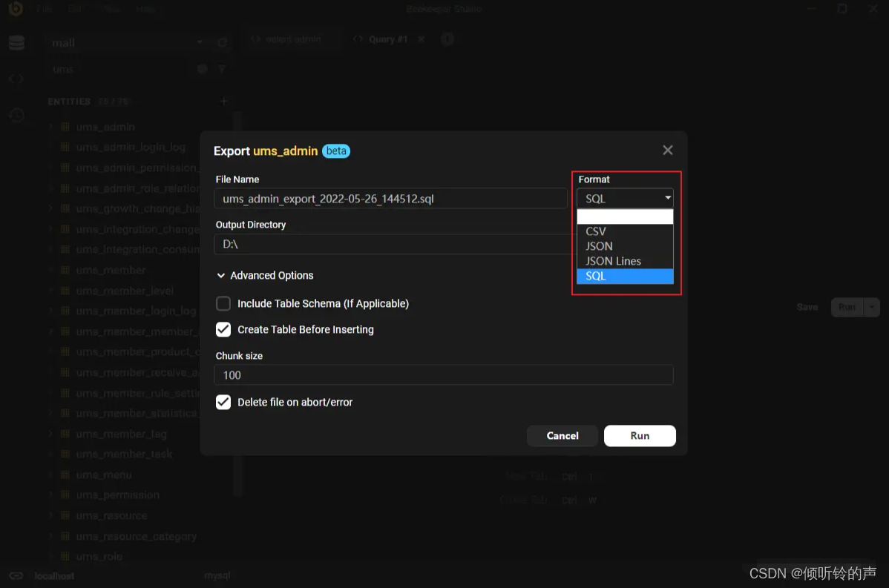Click table icon of ums_resource

pos(65,515)
